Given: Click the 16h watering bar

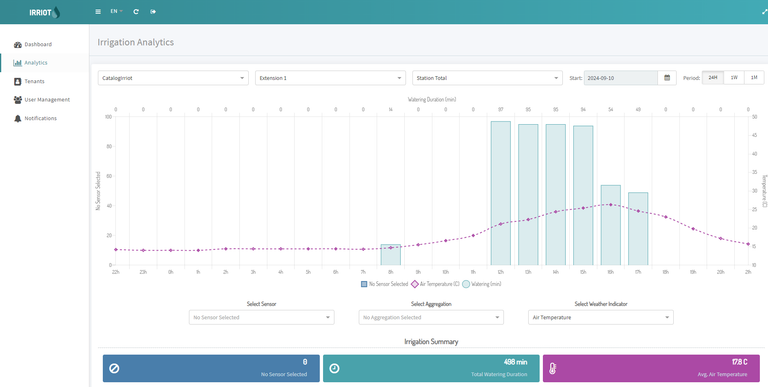Looking at the screenshot, I should click(611, 225).
